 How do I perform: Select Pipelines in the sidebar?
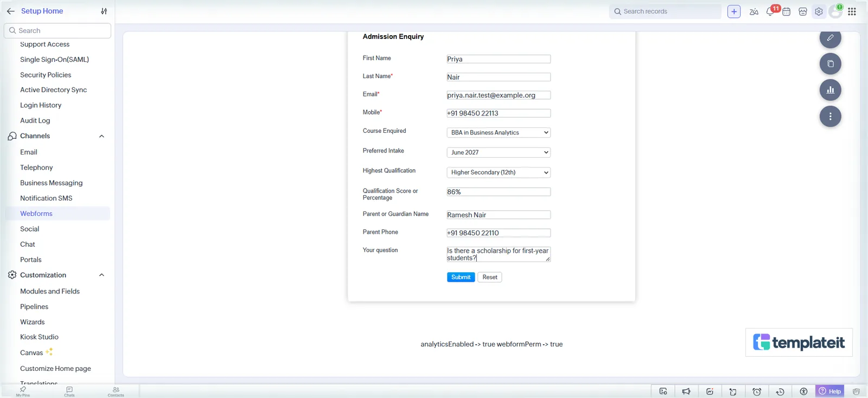click(x=34, y=307)
